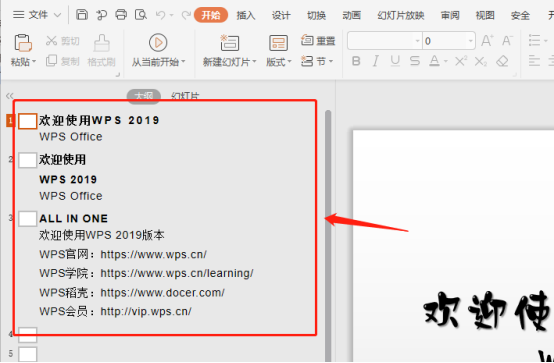Open the 审阅 tab
This screenshot has width=554, height=363.
tap(450, 15)
